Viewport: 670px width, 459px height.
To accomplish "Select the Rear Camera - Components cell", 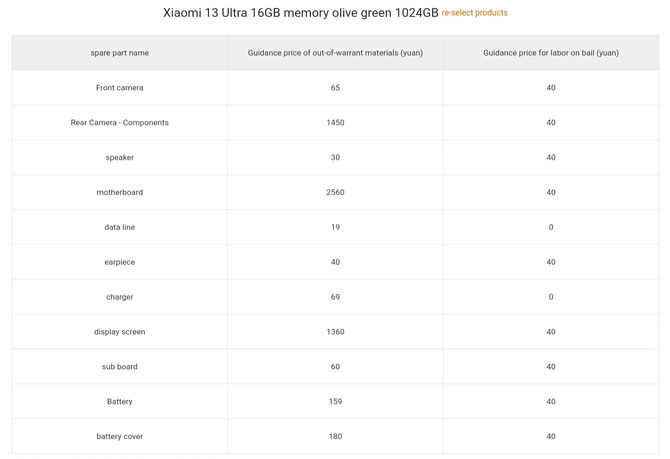I will point(119,123).
